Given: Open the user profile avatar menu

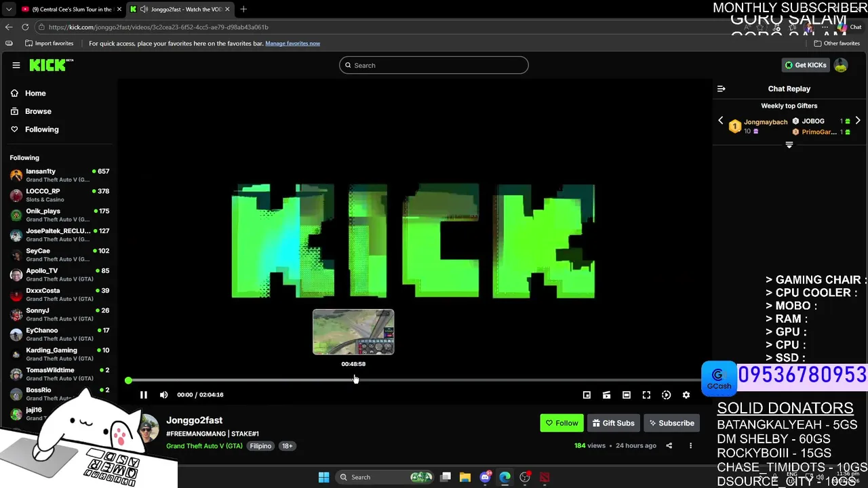Looking at the screenshot, I should pos(841,65).
